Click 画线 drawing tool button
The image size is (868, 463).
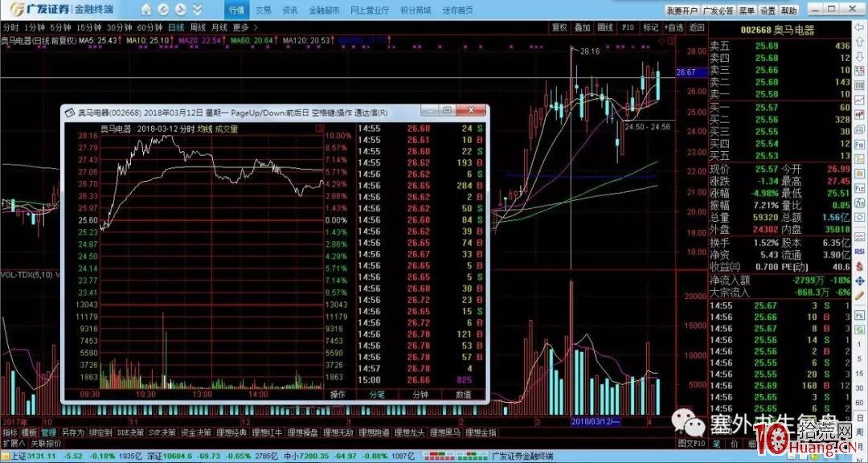[x=605, y=27]
